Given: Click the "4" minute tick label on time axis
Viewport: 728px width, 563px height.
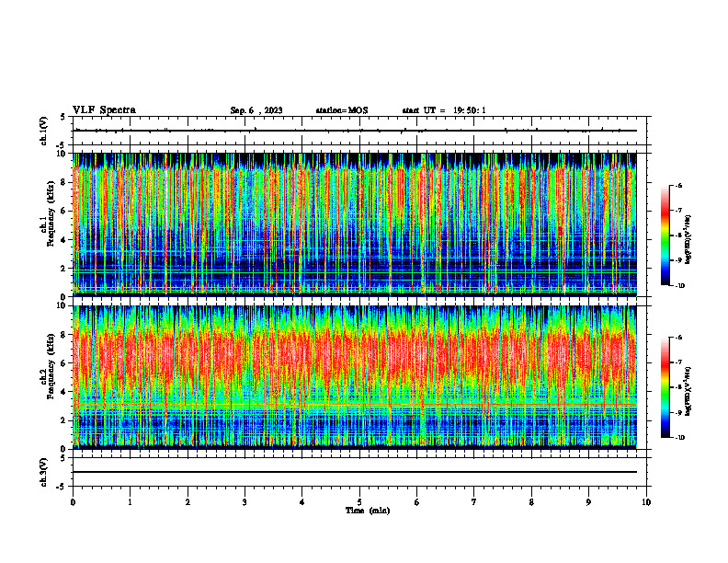Looking at the screenshot, I should click(x=302, y=502).
